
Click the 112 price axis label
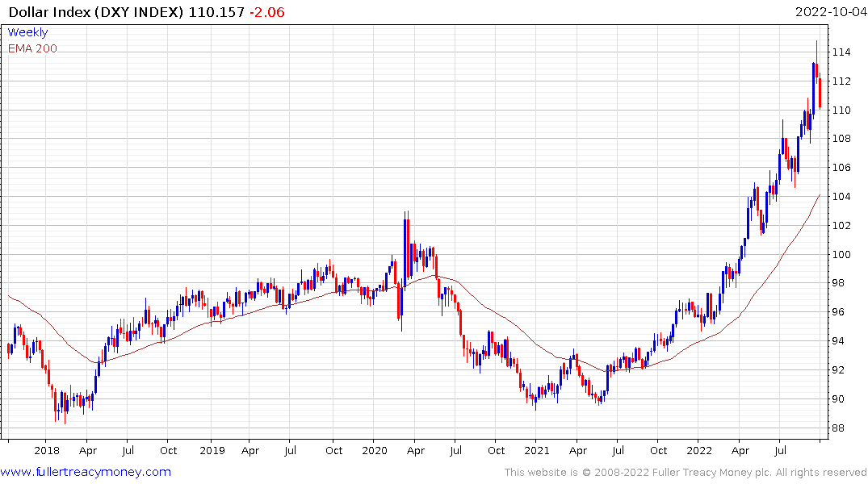coord(841,81)
